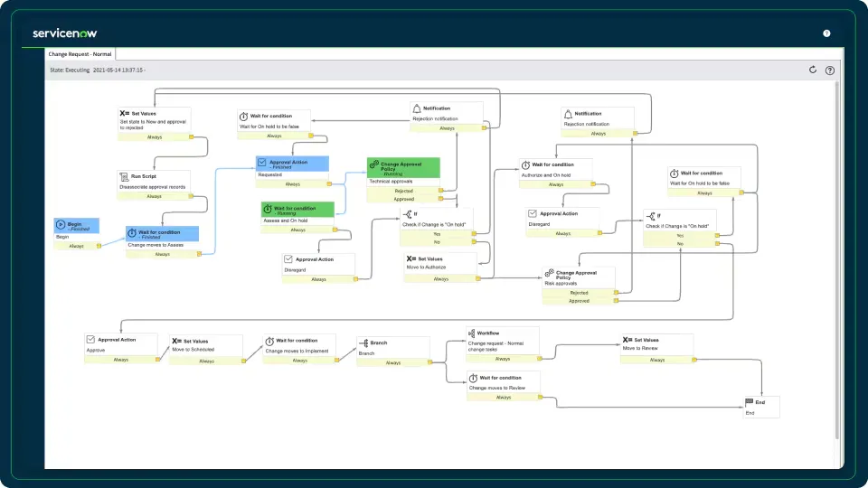Click the refresh icon in the workflow toolbar
Viewport: 868px width, 488px height.
coord(812,70)
